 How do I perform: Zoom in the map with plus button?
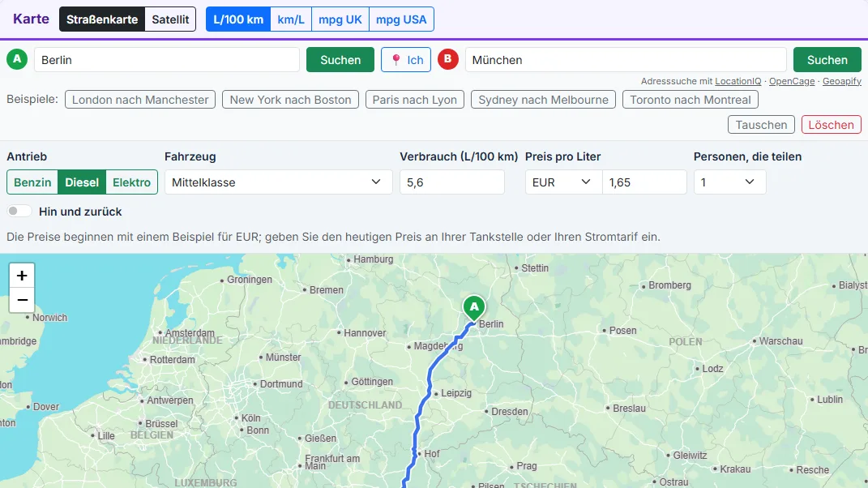(22, 276)
